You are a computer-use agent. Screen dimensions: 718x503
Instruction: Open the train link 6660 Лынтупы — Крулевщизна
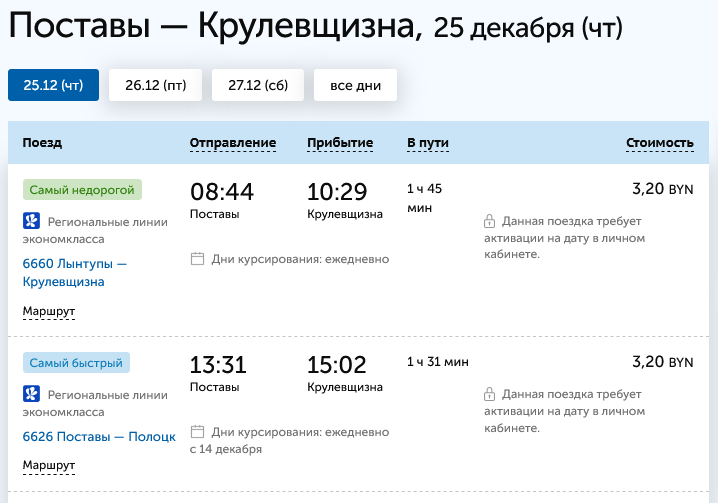click(75, 273)
